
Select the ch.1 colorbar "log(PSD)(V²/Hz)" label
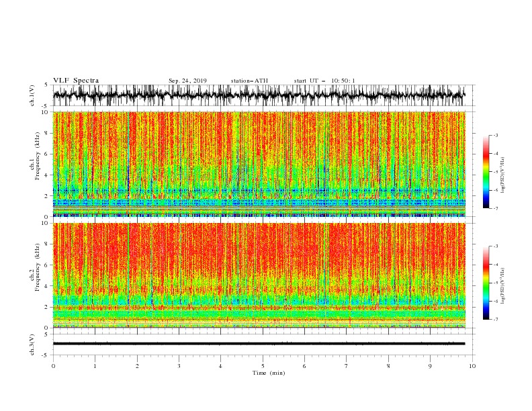point(502,175)
